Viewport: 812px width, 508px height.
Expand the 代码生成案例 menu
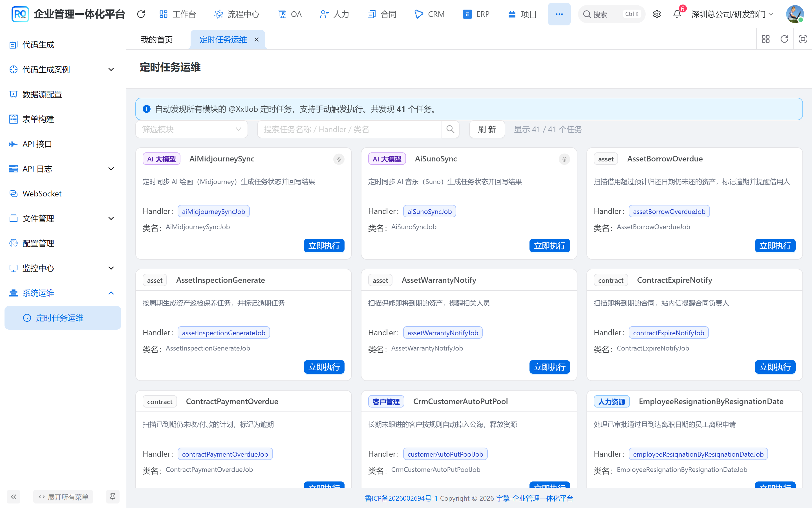point(63,69)
